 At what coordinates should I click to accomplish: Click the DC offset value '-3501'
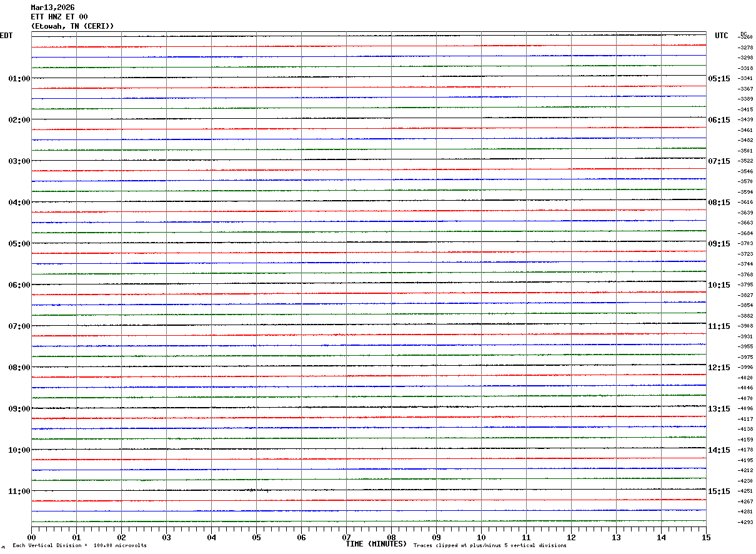pyautogui.click(x=745, y=151)
